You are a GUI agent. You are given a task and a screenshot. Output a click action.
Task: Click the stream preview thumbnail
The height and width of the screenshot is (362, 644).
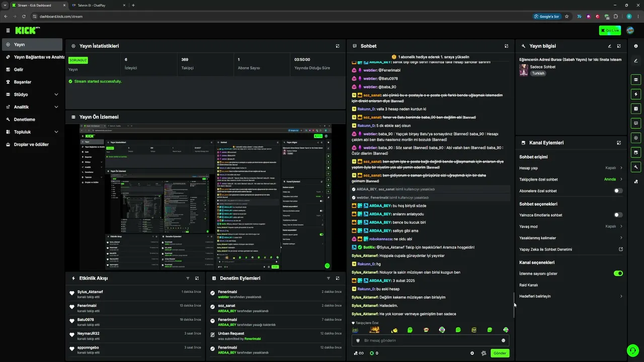[x=205, y=197]
